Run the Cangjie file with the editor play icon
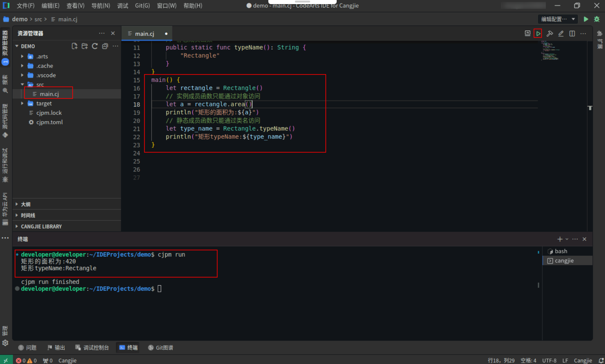 tap(538, 34)
